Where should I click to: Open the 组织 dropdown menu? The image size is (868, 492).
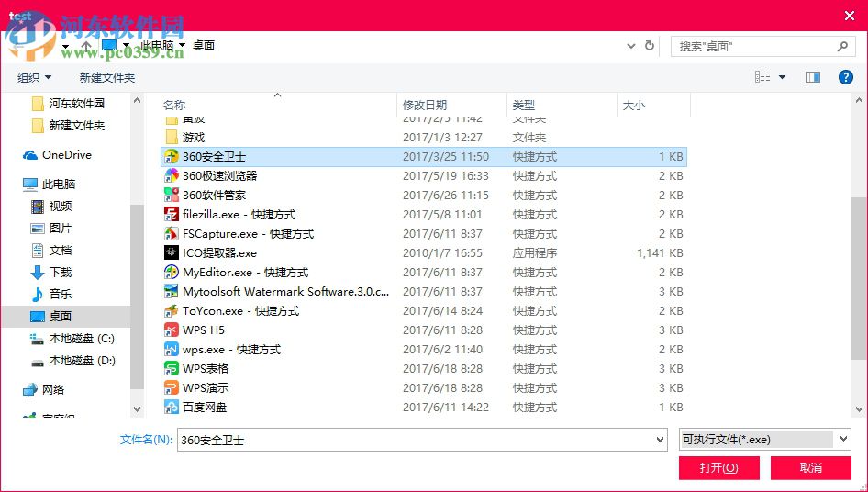pos(34,78)
